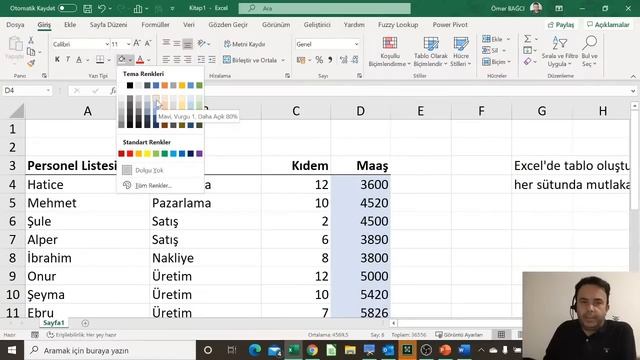Viewport: 640px width, 360px height.
Task: Click Sil delete cells button
Action: pyautogui.click(x=491, y=50)
